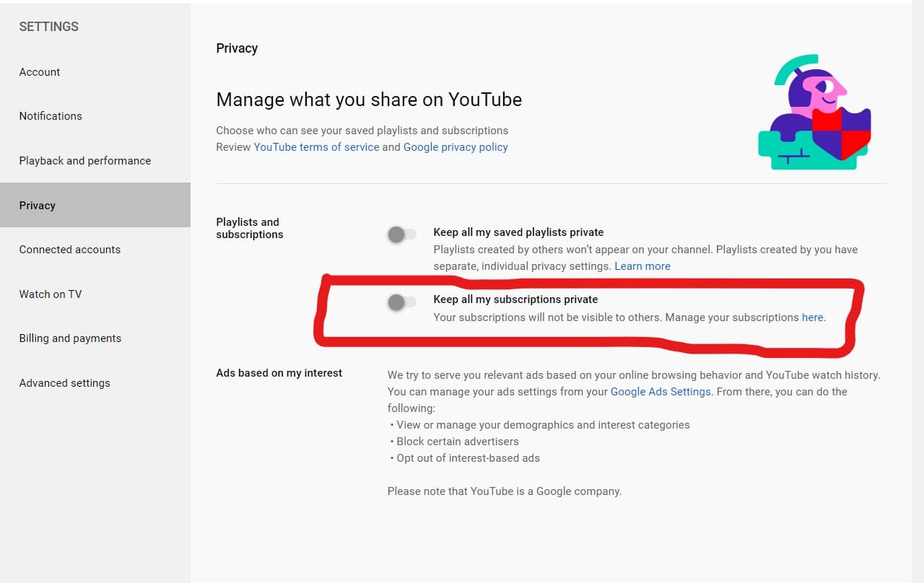Screen dimensions: 924x583
Task: Go to Playback and performance settings
Action: pos(84,160)
